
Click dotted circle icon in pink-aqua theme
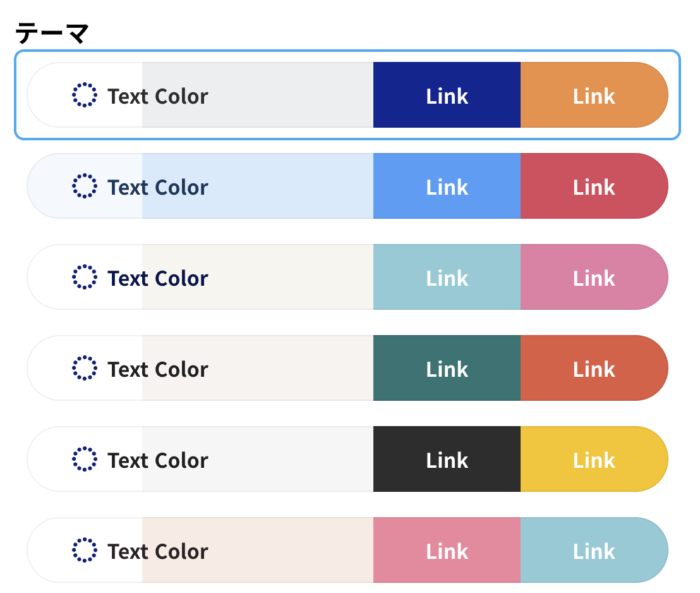coord(85,550)
